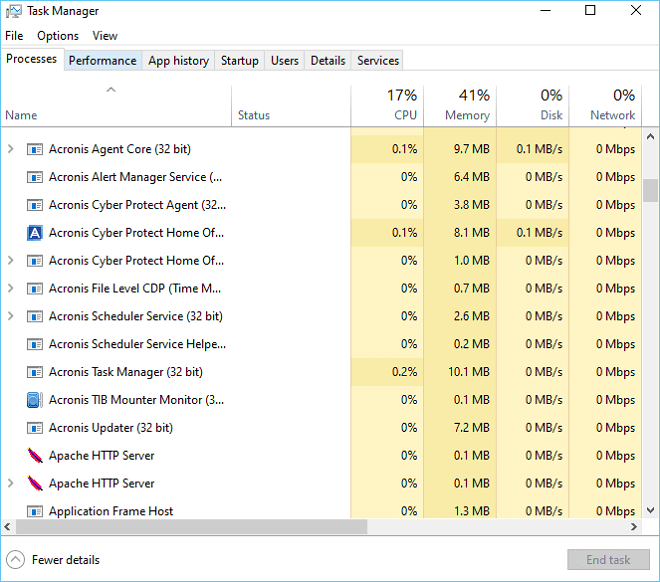The height and width of the screenshot is (582, 660).
Task: Expand the Acronis File Level CDP group
Action: (x=11, y=288)
